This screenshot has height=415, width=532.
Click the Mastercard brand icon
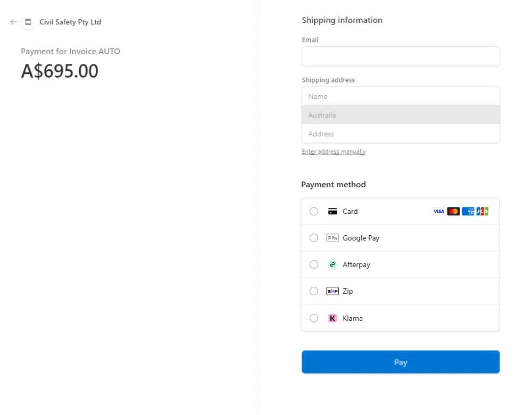click(x=453, y=211)
